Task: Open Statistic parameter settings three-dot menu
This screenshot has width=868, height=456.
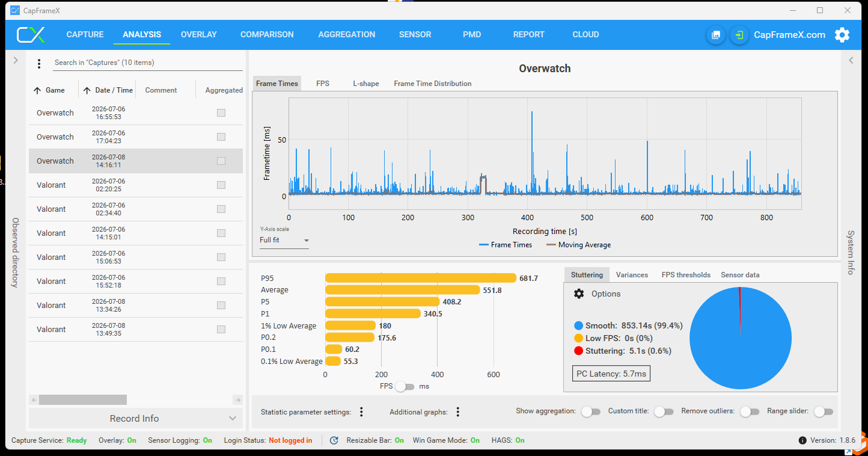Action: pos(361,412)
